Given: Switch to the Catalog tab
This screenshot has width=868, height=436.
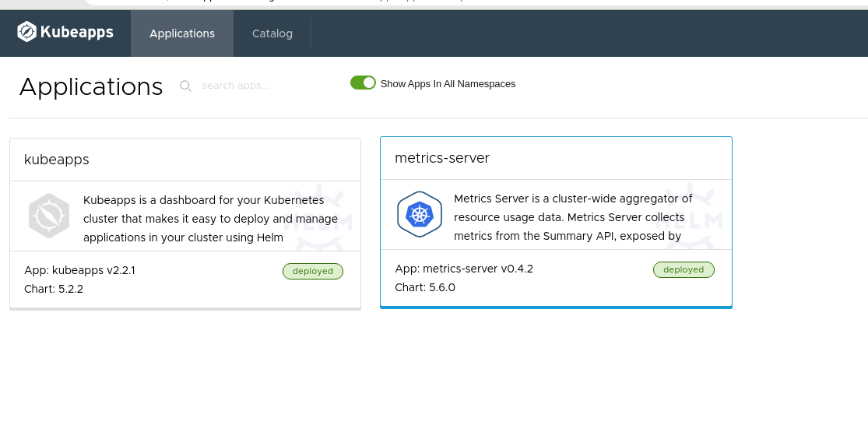Looking at the screenshot, I should (x=272, y=33).
